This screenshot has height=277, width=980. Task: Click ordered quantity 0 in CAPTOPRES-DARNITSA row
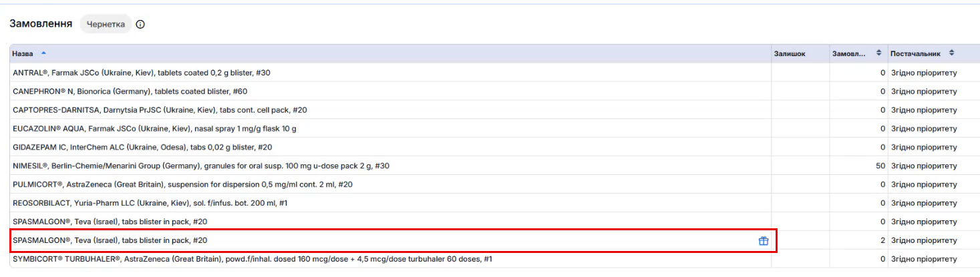(x=882, y=110)
